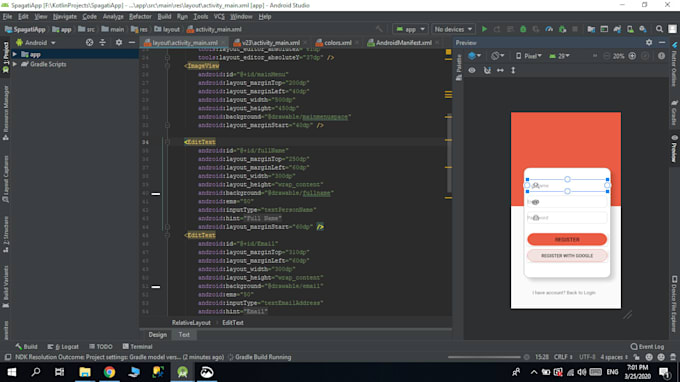Open the app run configuration dropdown
The height and width of the screenshot is (382, 680).
pos(410,29)
